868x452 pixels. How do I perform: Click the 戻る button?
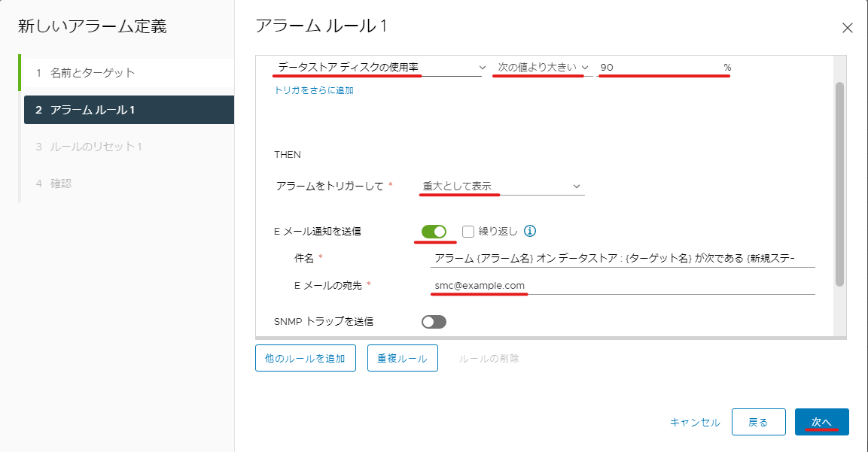coord(758,422)
